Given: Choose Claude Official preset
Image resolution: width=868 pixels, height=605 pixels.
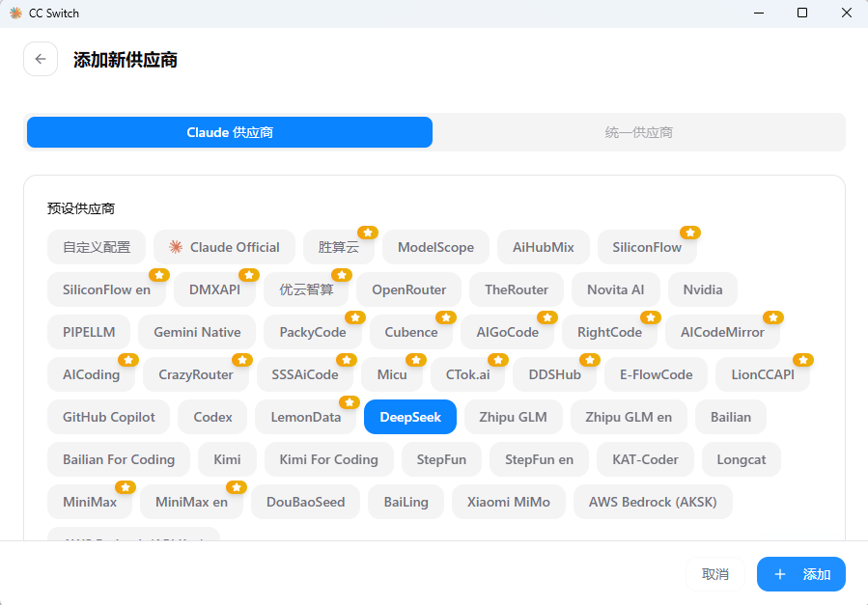Looking at the screenshot, I should [224, 247].
